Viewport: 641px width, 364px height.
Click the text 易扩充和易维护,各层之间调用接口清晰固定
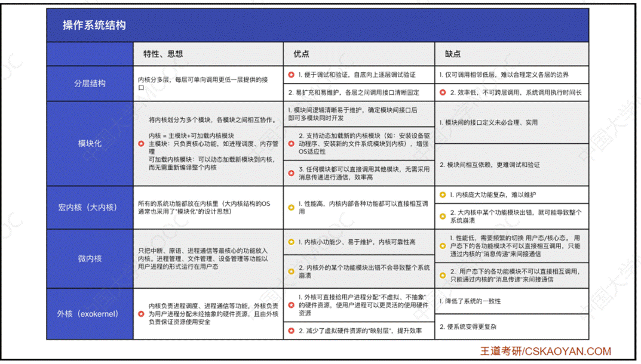[354, 92]
